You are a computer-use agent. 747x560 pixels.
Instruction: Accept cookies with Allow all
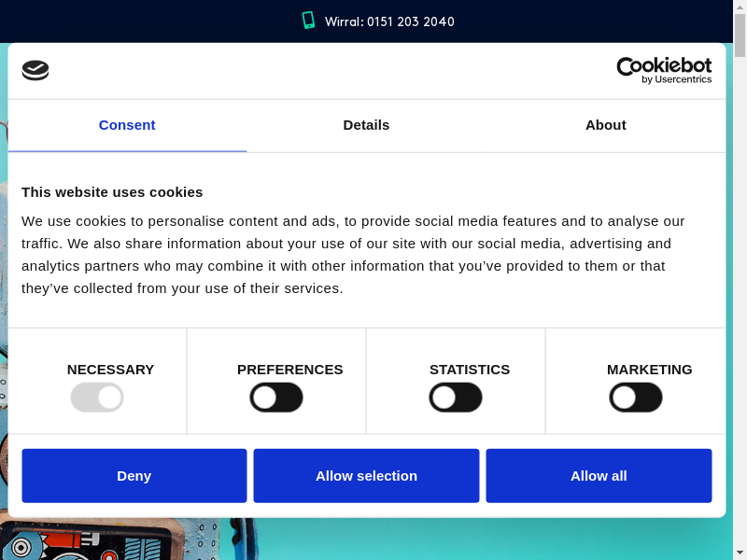click(599, 476)
